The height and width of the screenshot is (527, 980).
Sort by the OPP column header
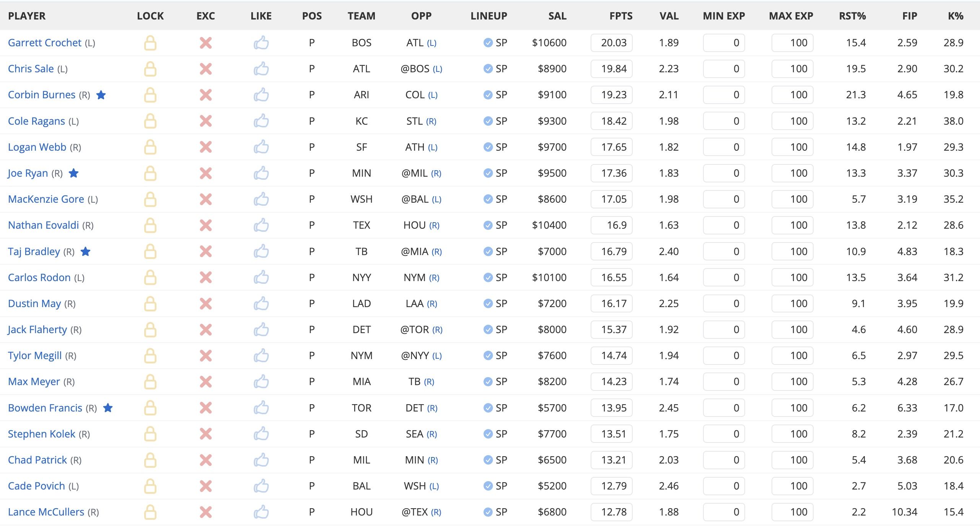(421, 16)
